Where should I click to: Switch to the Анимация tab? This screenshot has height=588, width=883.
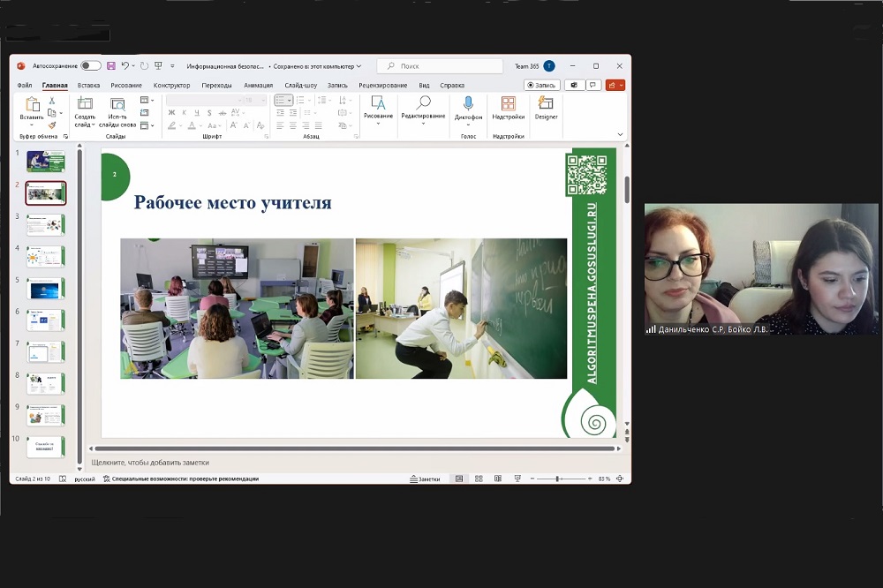[x=258, y=86]
